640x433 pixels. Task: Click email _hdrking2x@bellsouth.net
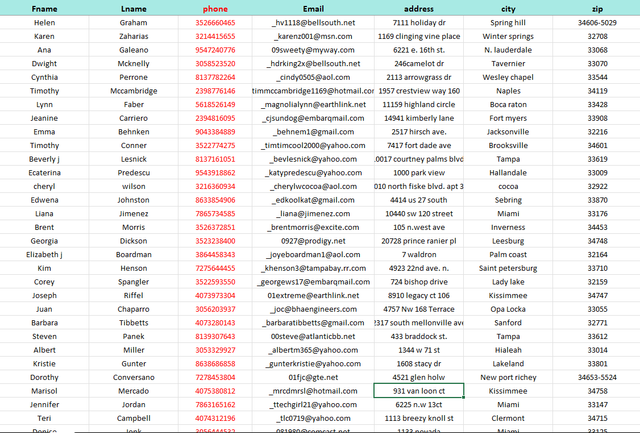(313, 63)
